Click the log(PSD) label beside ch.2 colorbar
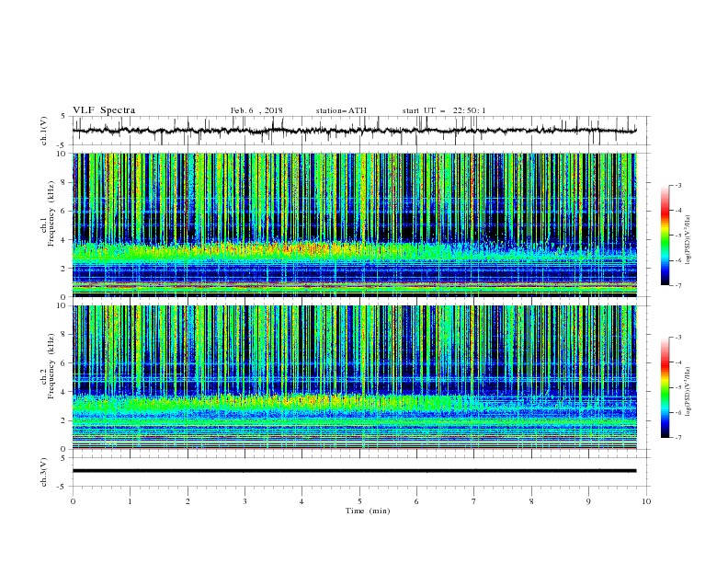This screenshot has width=728, height=563. tap(688, 392)
